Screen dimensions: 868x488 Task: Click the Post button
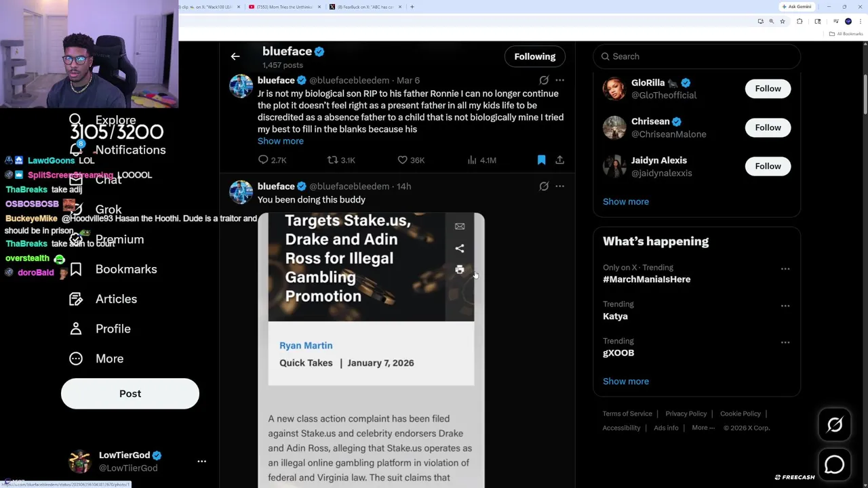pos(130,394)
